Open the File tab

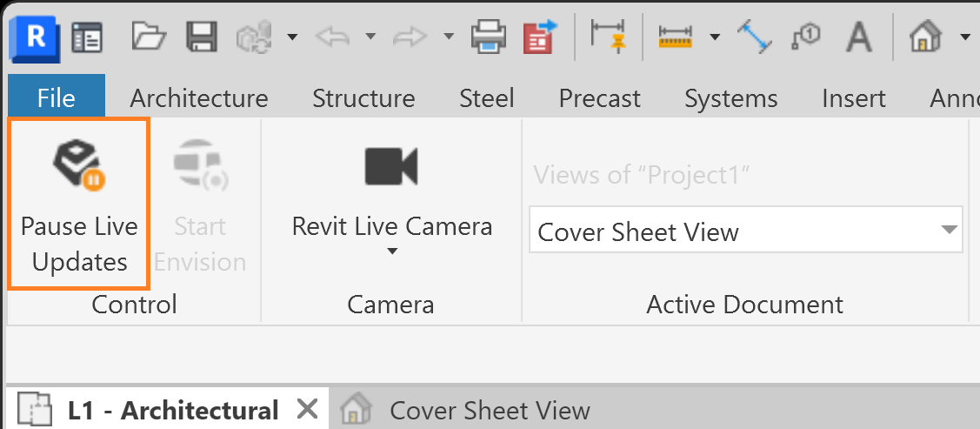pyautogui.click(x=57, y=97)
